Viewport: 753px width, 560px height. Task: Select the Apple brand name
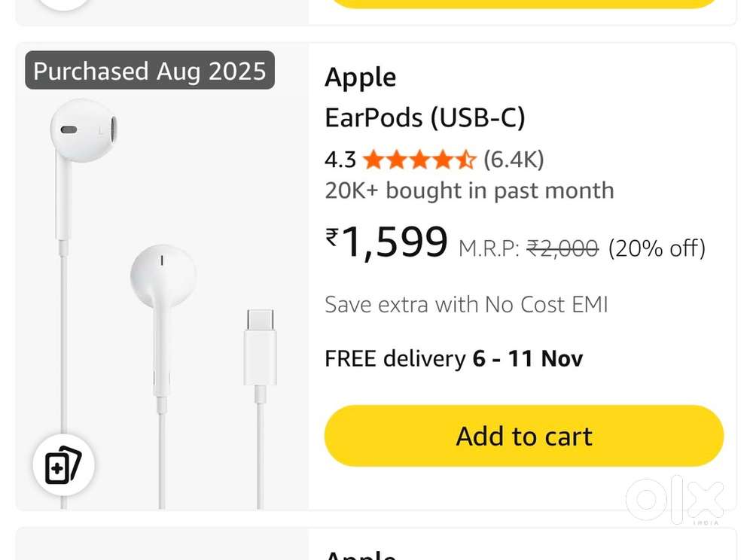360,76
